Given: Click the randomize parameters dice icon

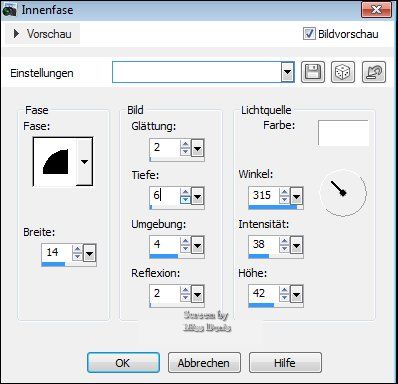Looking at the screenshot, I should 343,72.
